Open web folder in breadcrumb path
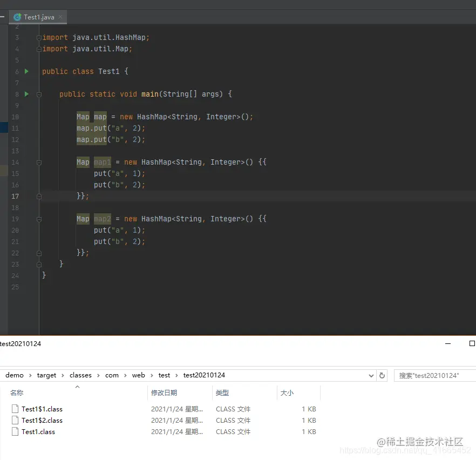Viewport: 476px width, 460px height. click(138, 375)
